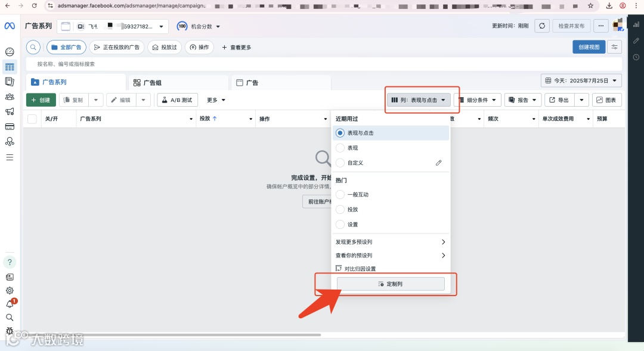
Task: Open dropdown arrow next to 复制
Action: pos(95,100)
